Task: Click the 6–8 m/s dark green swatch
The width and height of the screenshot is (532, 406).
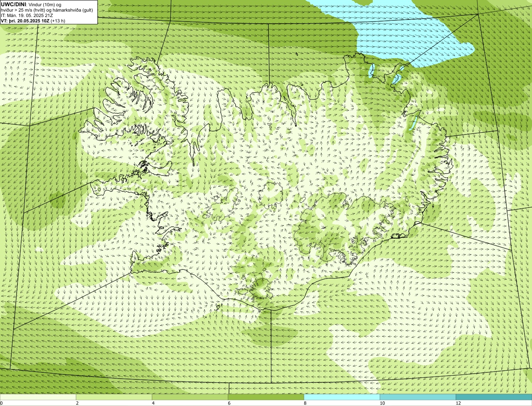Action: 266,397
